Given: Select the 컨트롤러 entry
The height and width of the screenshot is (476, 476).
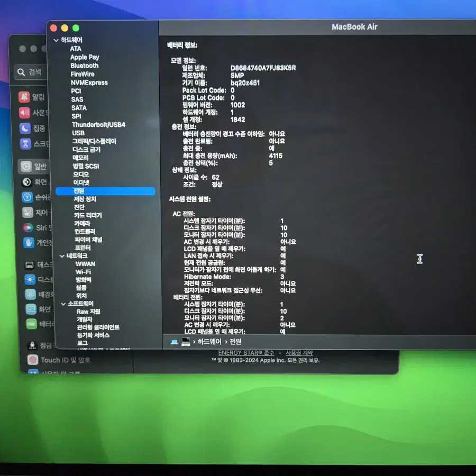Looking at the screenshot, I should click(85, 231).
